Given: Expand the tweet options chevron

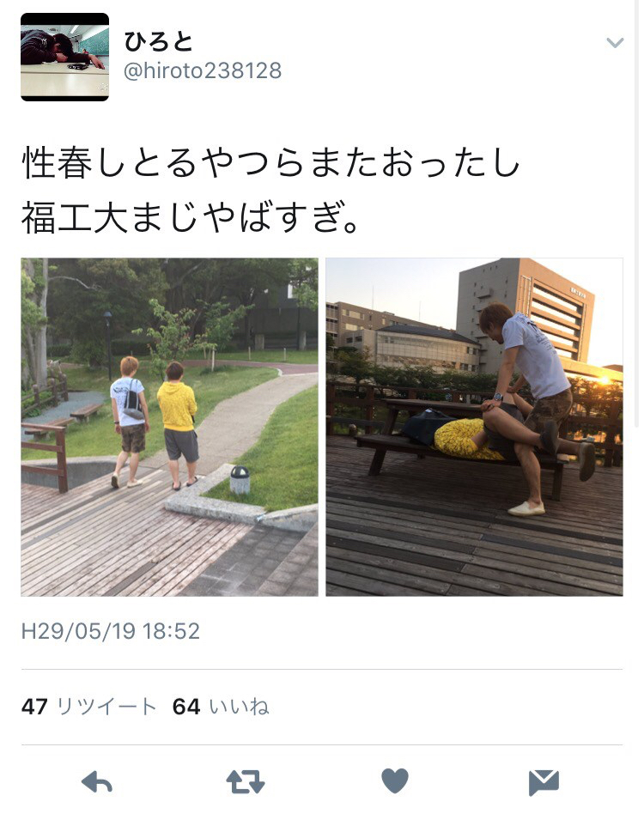Looking at the screenshot, I should 615,42.
